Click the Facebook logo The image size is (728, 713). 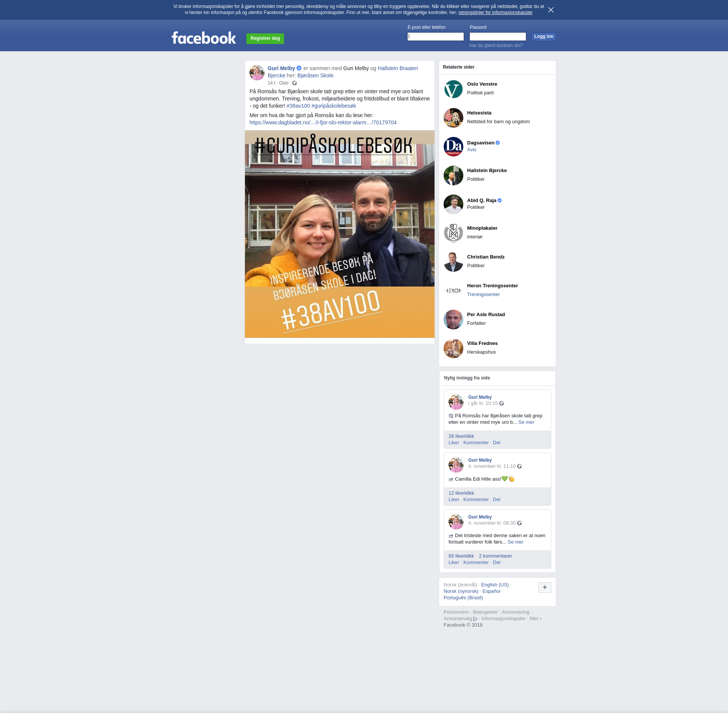[204, 38]
